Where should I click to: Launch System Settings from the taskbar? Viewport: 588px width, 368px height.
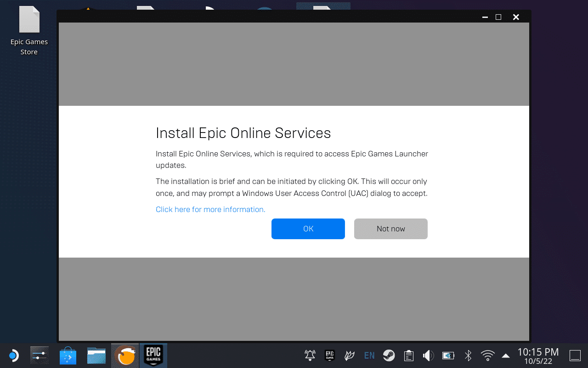coord(40,356)
